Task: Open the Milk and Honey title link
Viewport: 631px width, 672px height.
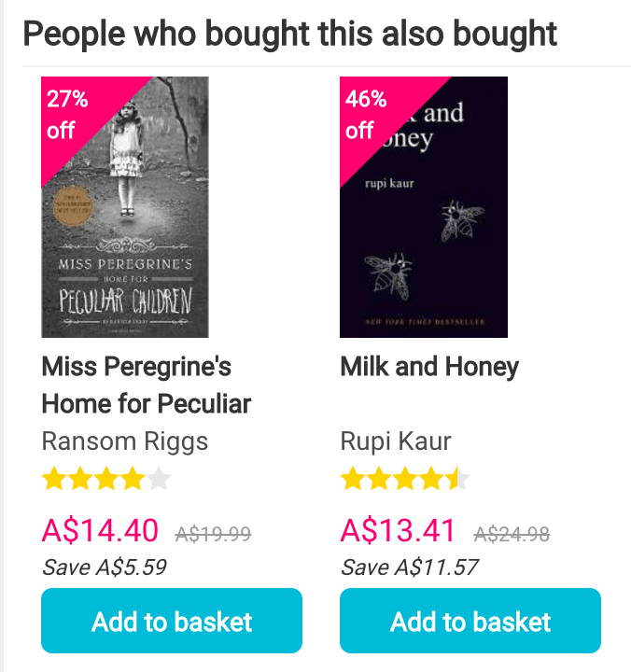Action: click(429, 367)
